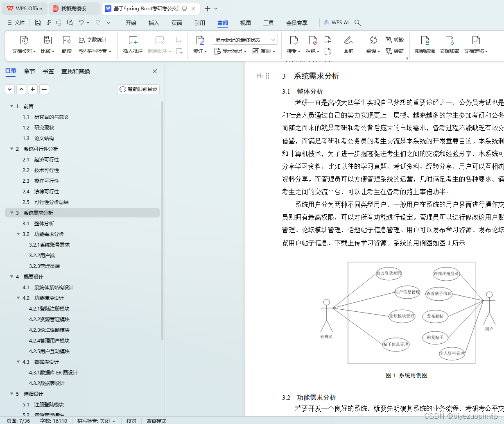
Task: Click 文档加密 document encryption icon
Action: click(450, 40)
